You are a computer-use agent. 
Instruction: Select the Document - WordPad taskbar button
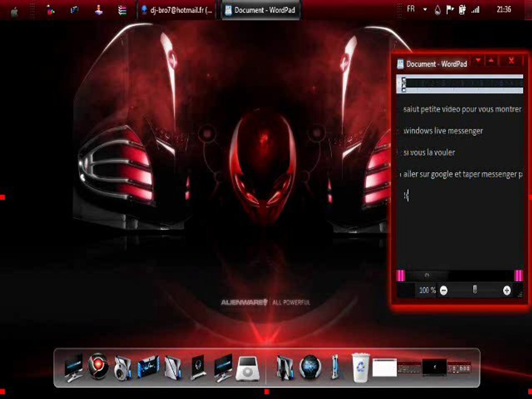click(x=260, y=10)
